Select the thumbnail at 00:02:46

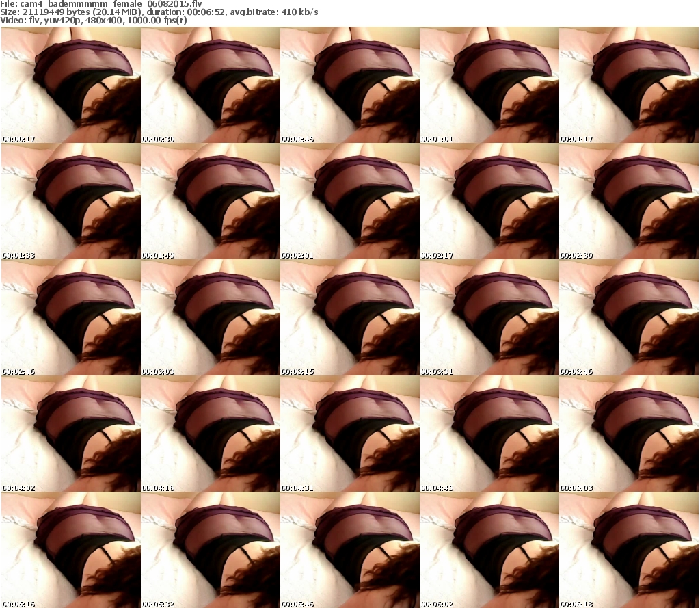(x=71, y=317)
